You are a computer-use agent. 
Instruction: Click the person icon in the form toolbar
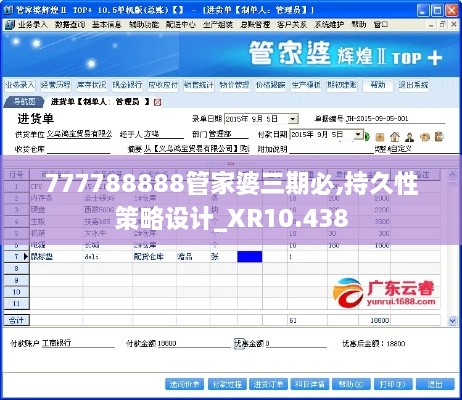coord(410,137)
